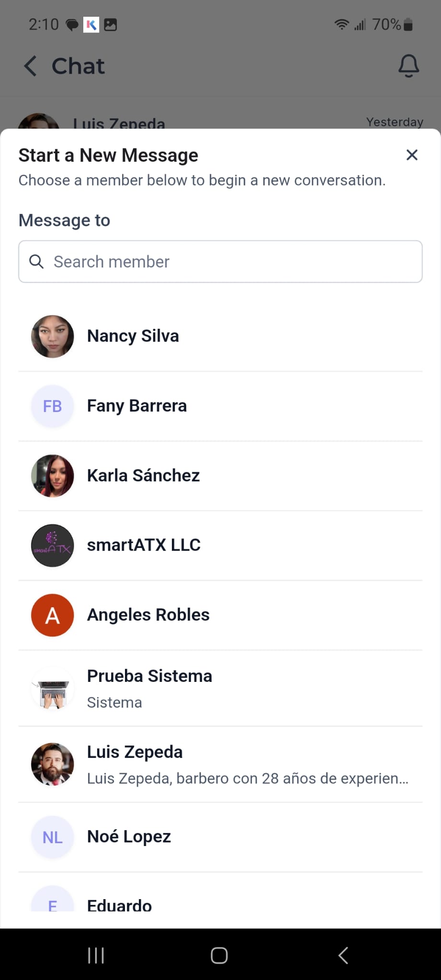The image size is (441, 980).
Task: Tap the Search member field
Action: tap(230, 262)
